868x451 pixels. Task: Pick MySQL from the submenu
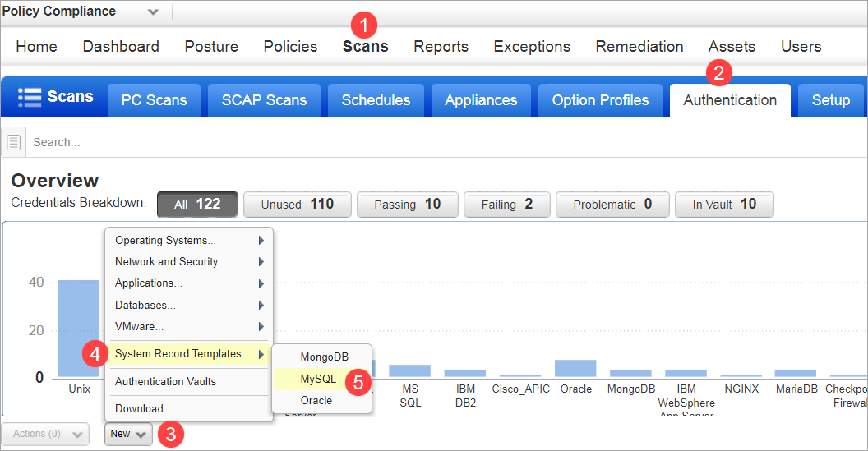tap(322, 379)
